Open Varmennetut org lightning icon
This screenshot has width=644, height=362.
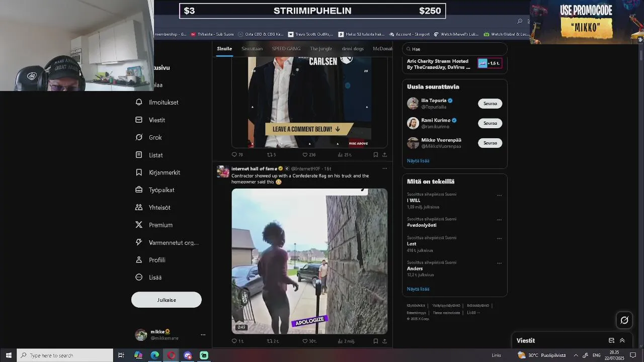coord(139,242)
